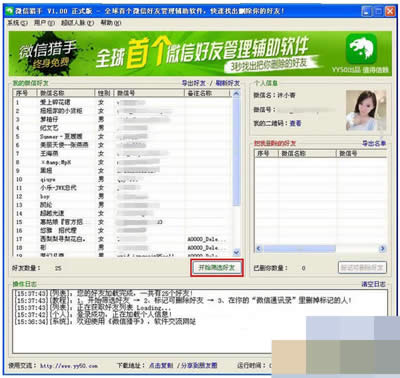Select friend row 4 named 纪文艺
The width and height of the screenshot is (400, 378).
(x=123, y=128)
